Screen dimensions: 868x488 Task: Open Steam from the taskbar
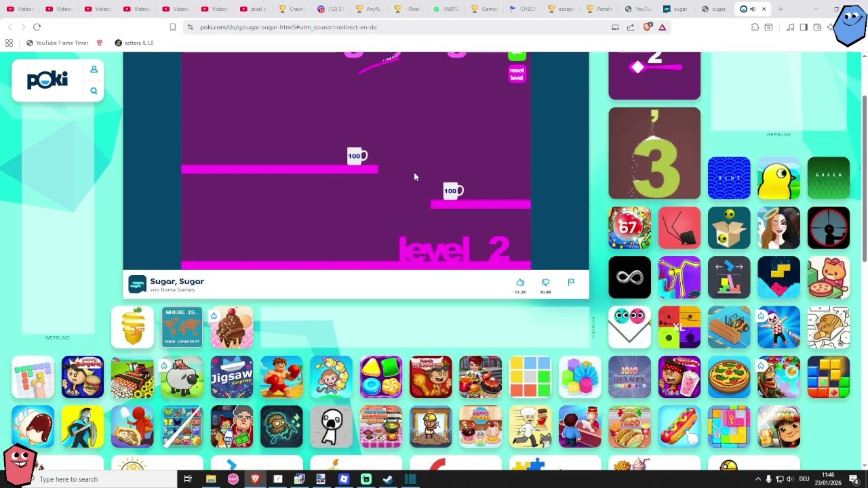(387, 479)
